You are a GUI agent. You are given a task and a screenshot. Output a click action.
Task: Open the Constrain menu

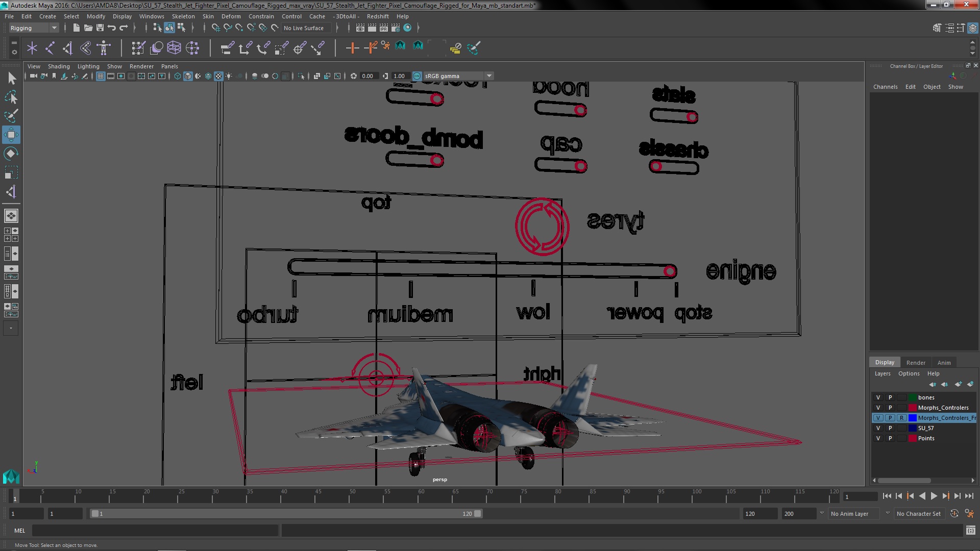click(x=261, y=16)
